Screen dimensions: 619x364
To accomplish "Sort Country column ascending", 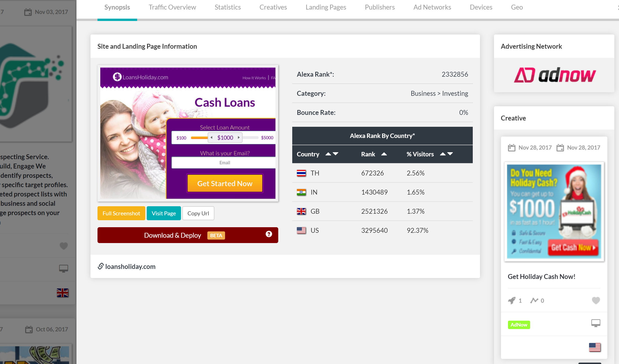I will click(x=328, y=154).
